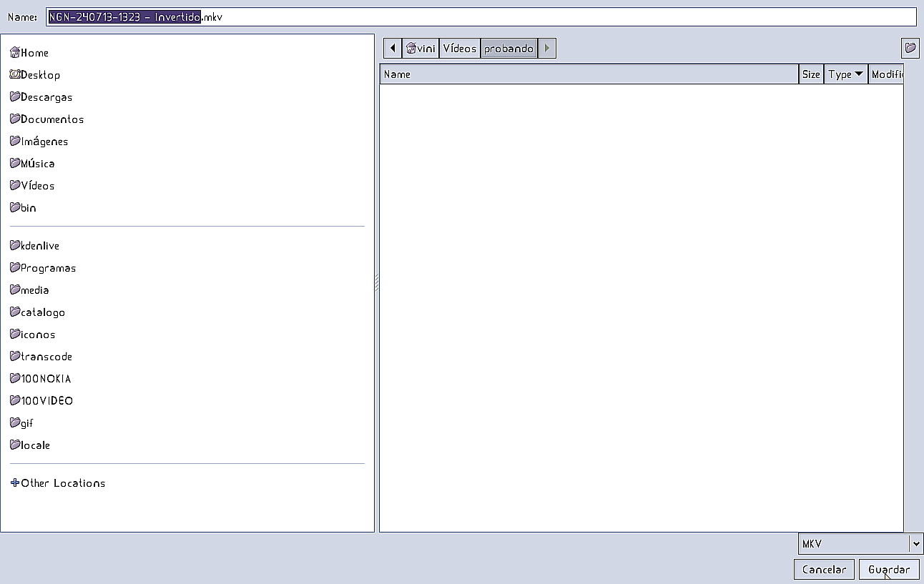
Task: Click the Guardar button
Action: pos(888,570)
